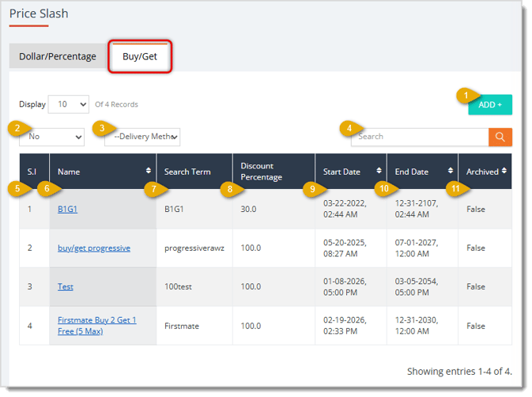The height and width of the screenshot is (397, 532).
Task: Click the Price Slash page heading
Action: 39,13
